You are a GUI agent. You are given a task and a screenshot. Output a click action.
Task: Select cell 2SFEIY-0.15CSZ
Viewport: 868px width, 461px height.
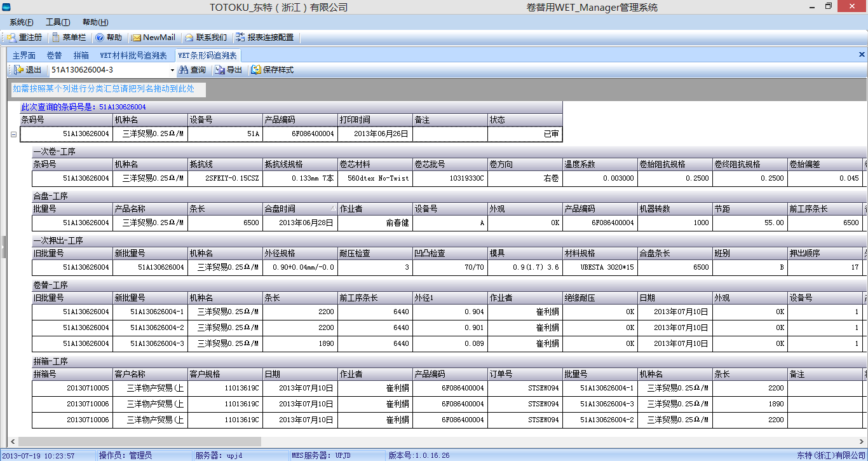tap(226, 179)
